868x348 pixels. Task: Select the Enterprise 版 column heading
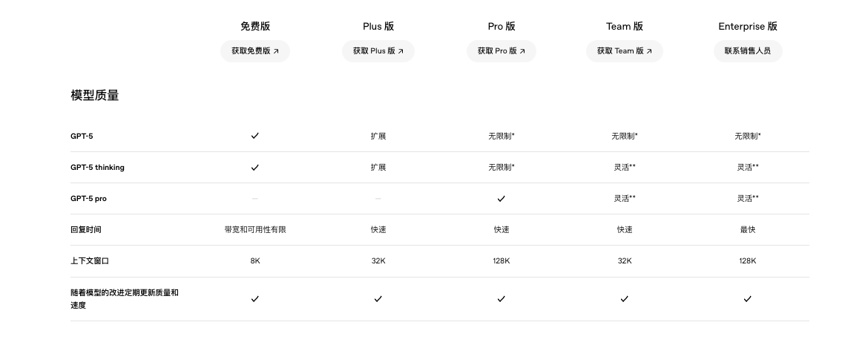[747, 27]
